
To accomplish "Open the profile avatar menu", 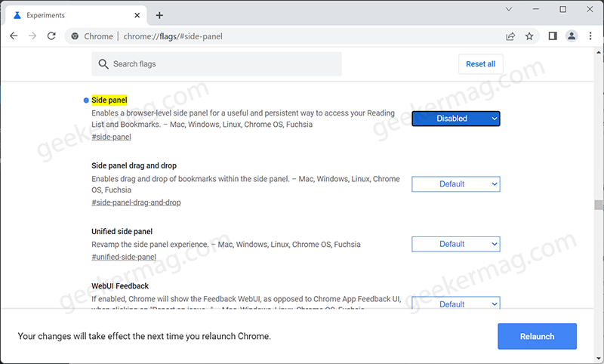I will coord(572,36).
